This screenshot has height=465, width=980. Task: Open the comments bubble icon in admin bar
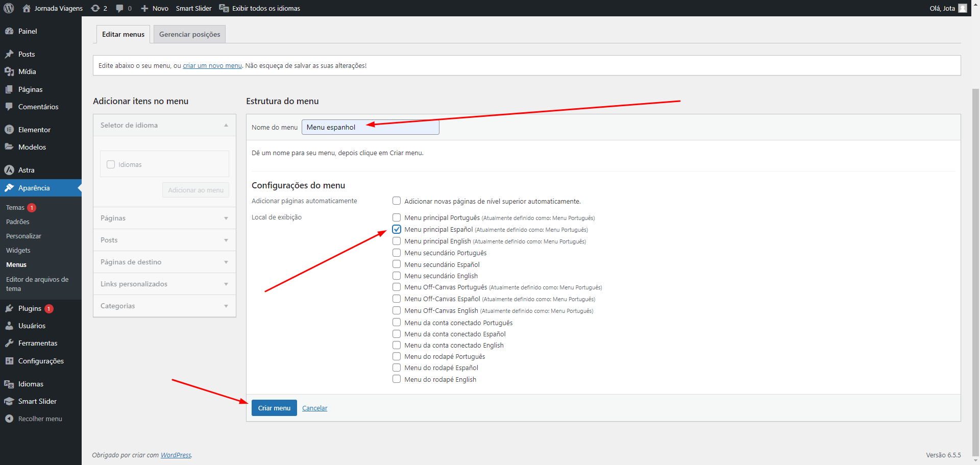point(119,8)
